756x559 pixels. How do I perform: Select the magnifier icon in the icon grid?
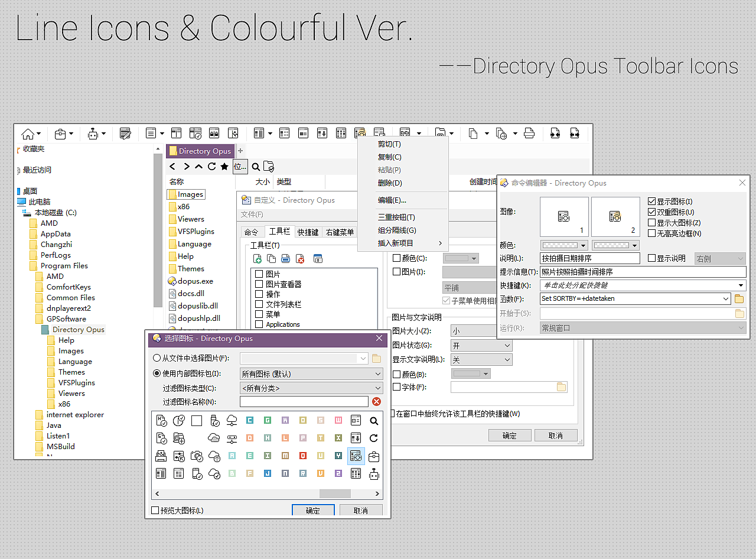point(373,421)
